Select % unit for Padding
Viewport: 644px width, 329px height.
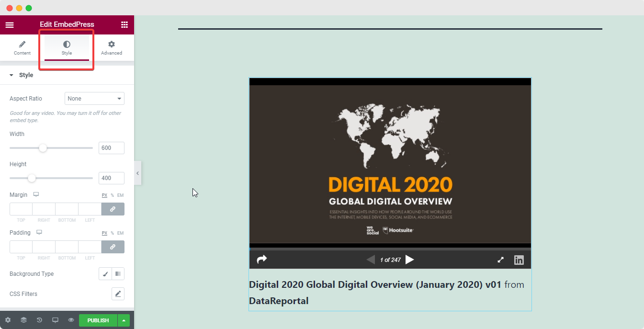point(113,233)
